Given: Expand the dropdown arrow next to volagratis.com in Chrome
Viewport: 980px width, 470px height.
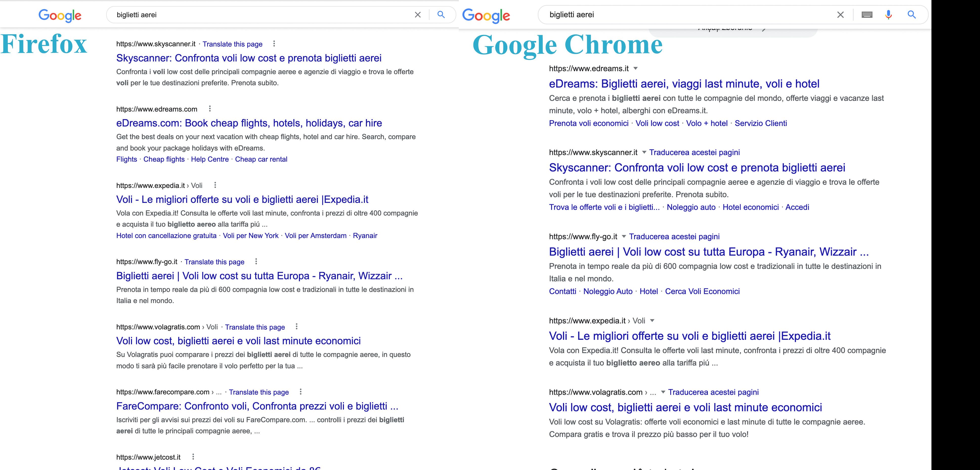Looking at the screenshot, I should 663,392.
